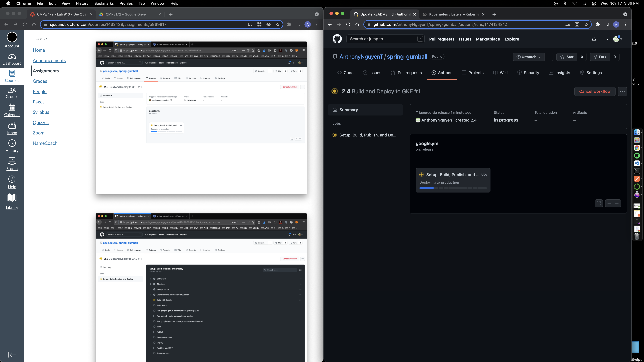The image size is (644, 362).
Task: Open the Grades course link
Action: pos(40,81)
